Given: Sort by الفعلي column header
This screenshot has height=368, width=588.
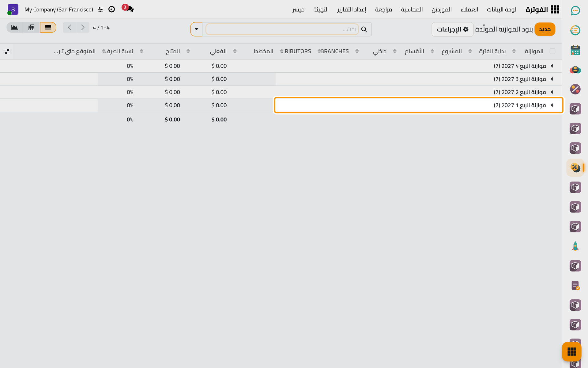Looking at the screenshot, I should coord(218,51).
